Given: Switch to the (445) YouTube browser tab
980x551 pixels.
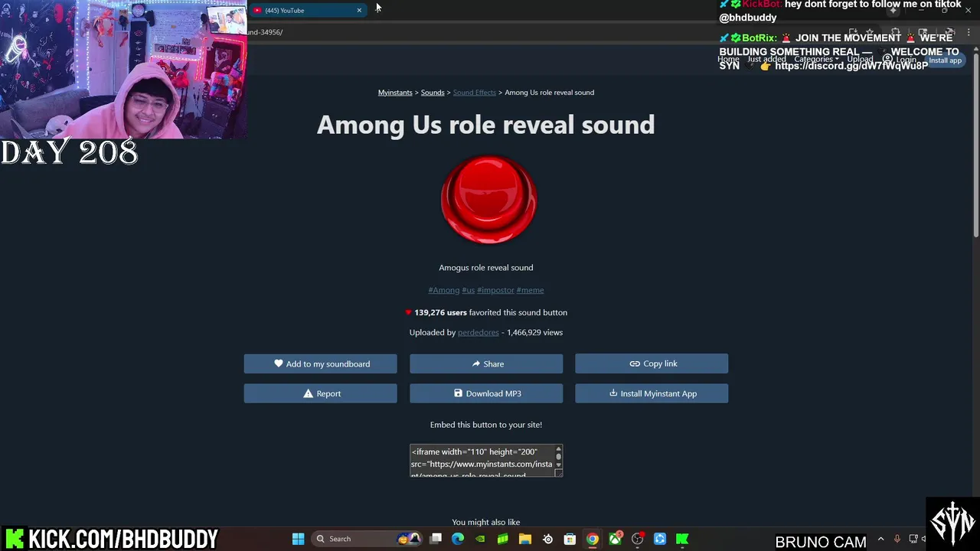Looking at the screenshot, I should pyautogui.click(x=306, y=10).
